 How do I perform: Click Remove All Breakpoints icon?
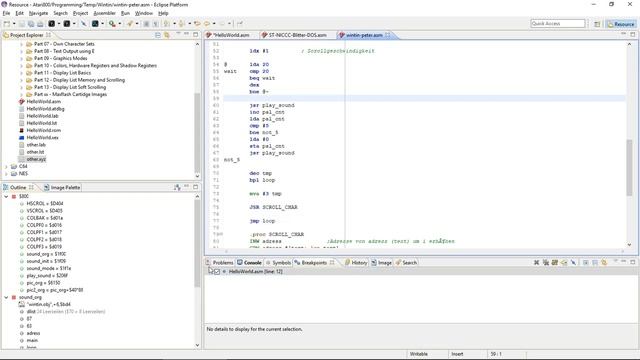[x=545, y=262]
